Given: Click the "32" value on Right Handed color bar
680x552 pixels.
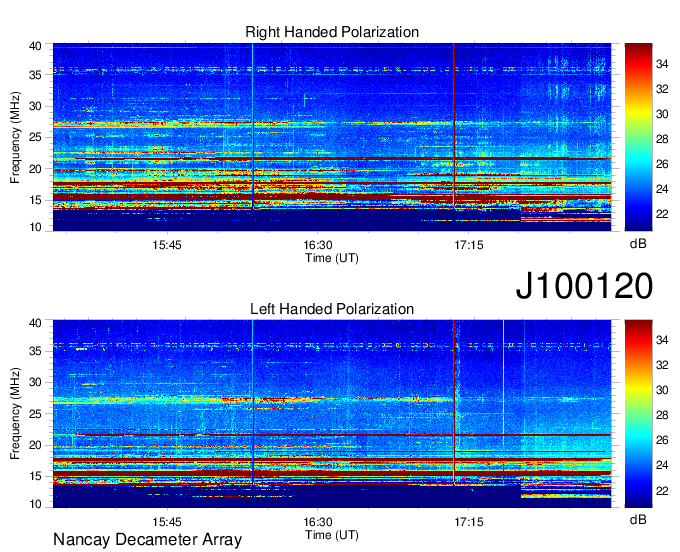Looking at the screenshot, I should pyautogui.click(x=662, y=89).
